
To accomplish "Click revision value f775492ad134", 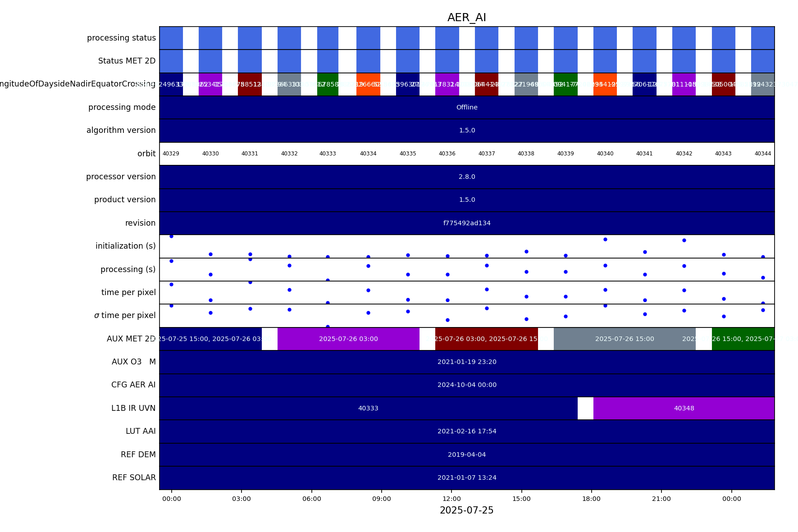I will click(x=466, y=223).
